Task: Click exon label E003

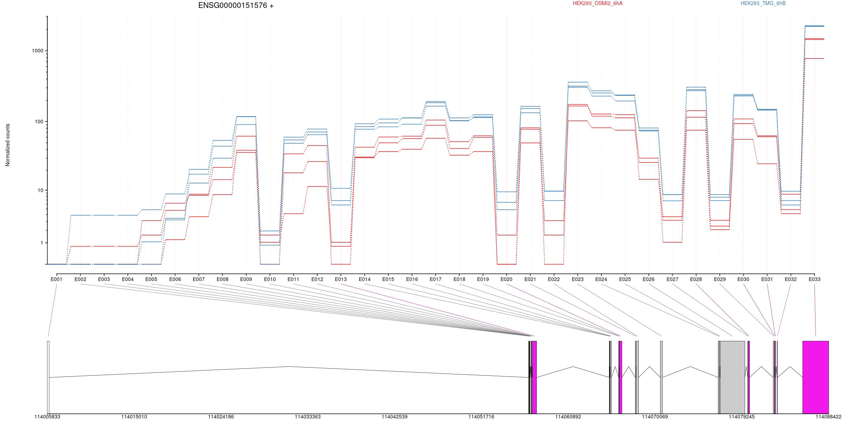Action: point(104,279)
